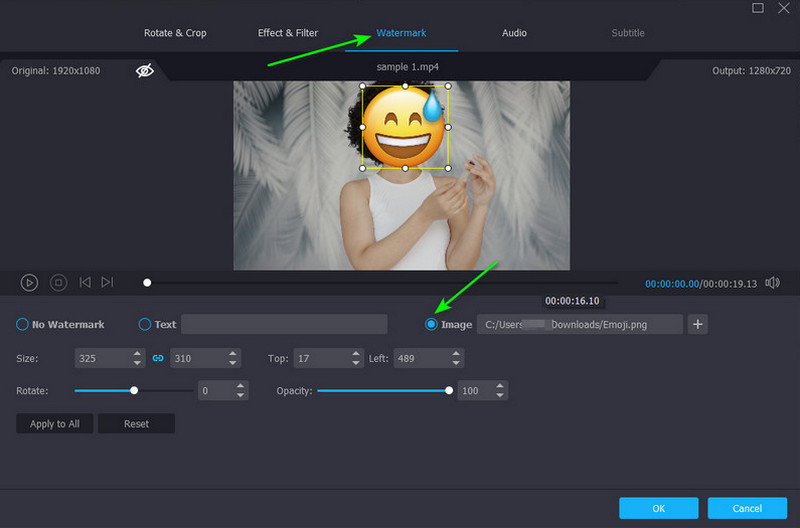Mute the volume speaker icon
Screen dimensions: 800x528
click(x=772, y=283)
